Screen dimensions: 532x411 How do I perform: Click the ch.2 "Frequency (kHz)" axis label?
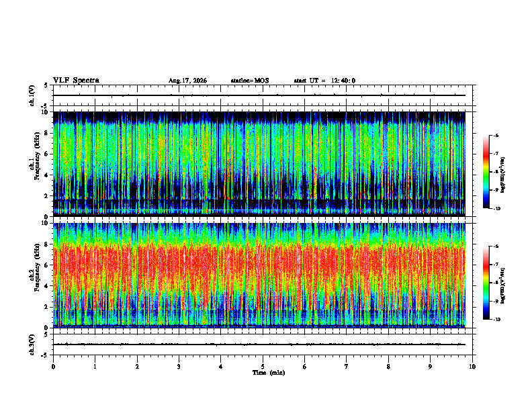click(37, 267)
